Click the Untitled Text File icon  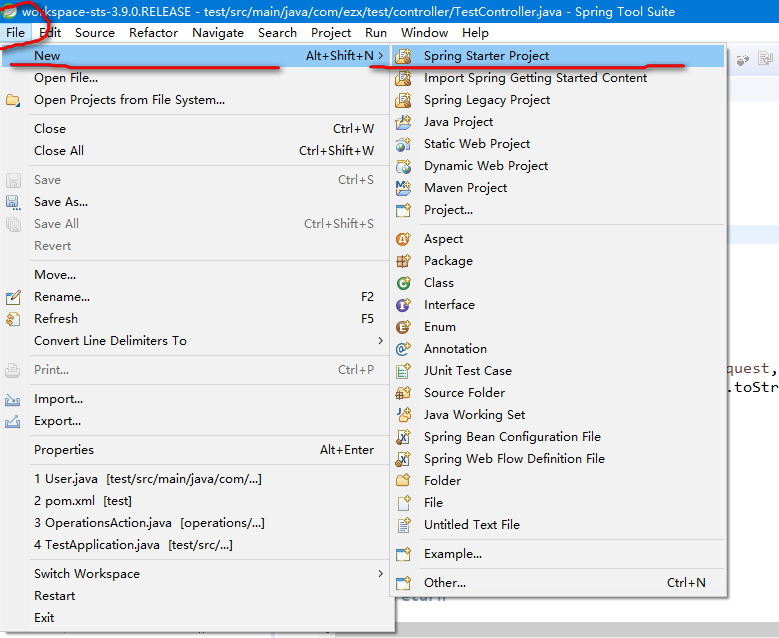(x=403, y=525)
